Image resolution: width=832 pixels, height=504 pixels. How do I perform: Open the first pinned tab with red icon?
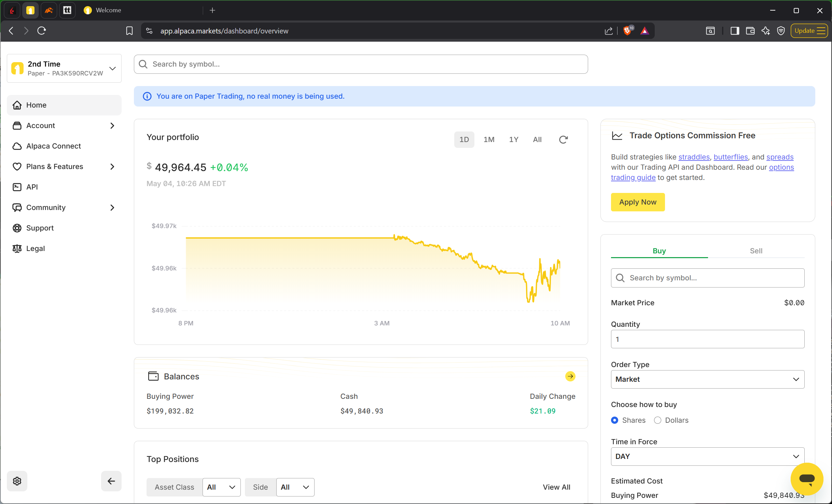[12, 10]
